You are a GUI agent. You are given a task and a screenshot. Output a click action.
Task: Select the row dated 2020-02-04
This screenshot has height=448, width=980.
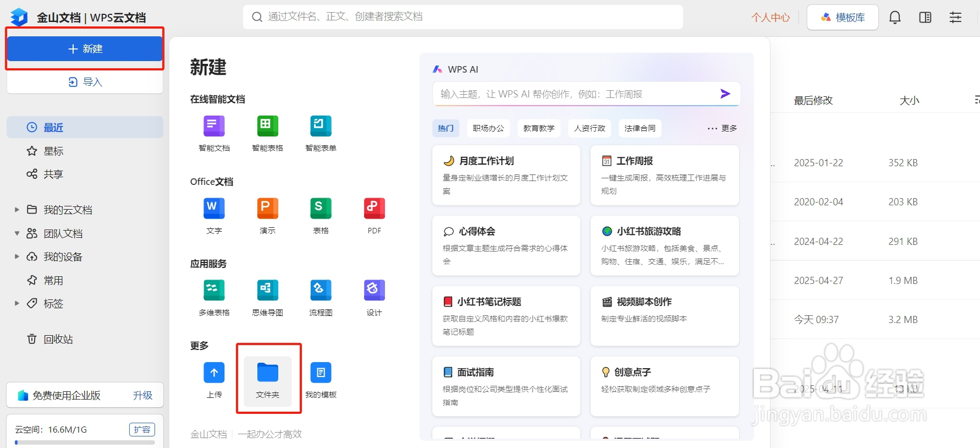pos(875,202)
